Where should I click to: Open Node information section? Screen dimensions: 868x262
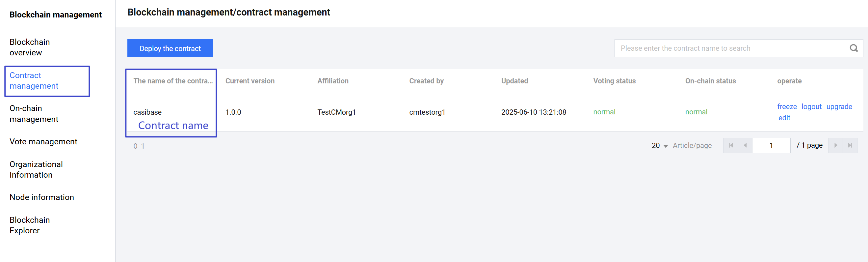(42, 197)
